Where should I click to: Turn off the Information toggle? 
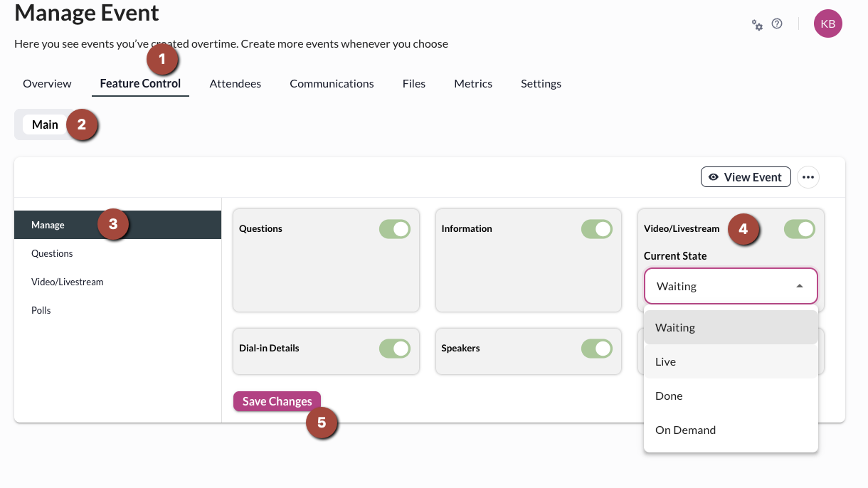[x=597, y=228]
